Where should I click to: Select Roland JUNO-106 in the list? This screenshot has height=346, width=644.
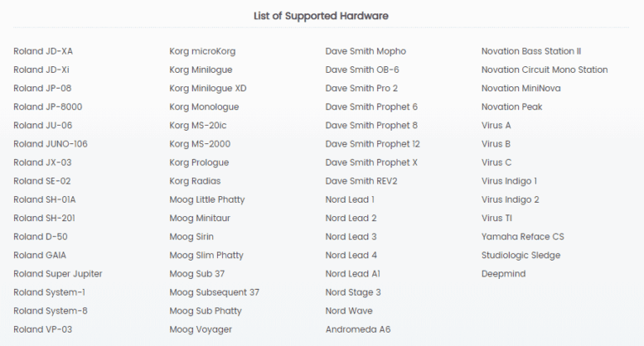[x=50, y=144]
